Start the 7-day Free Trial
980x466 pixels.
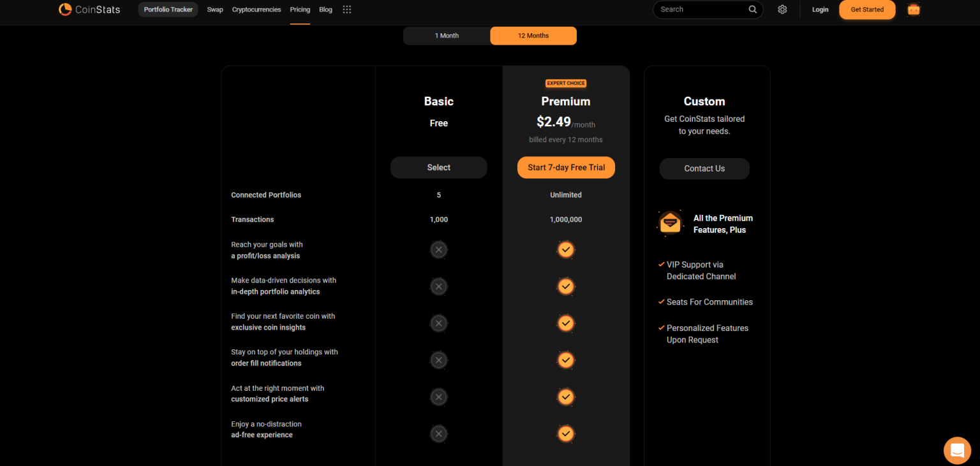pyautogui.click(x=566, y=168)
